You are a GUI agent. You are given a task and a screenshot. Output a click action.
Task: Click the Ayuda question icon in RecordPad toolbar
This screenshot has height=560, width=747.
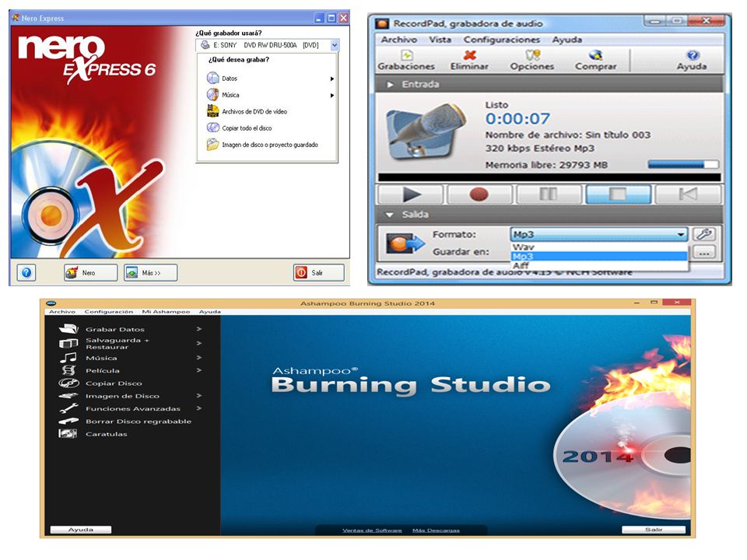693,55
